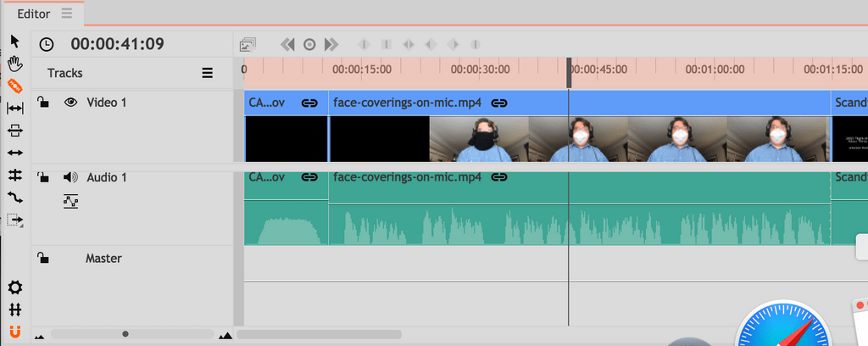This screenshot has width=868, height=346.
Task: Open the Tracks hamburger menu
Action: [207, 73]
